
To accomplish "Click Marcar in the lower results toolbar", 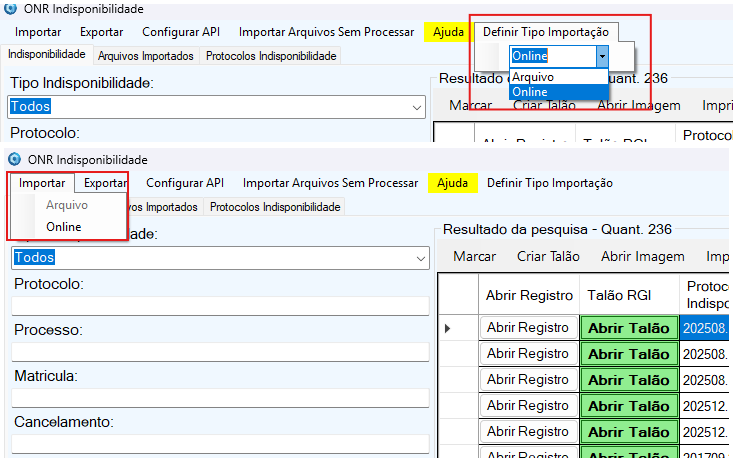I will coord(474,256).
